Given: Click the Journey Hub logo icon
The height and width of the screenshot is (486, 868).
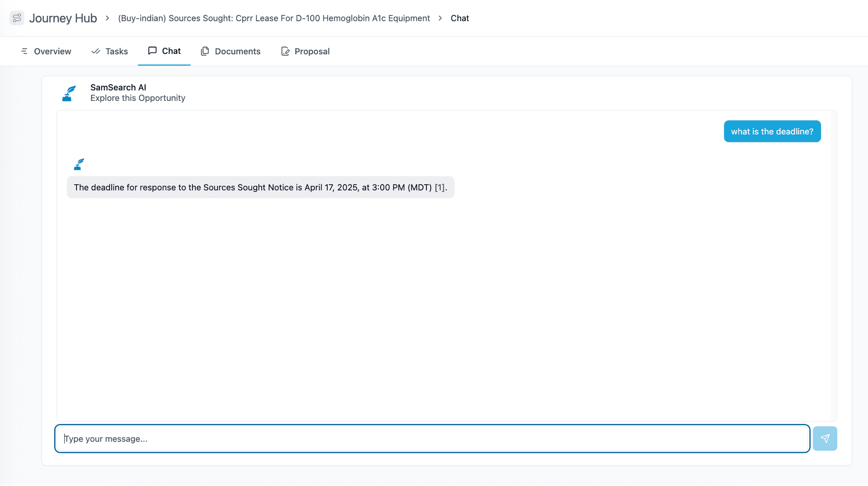Looking at the screenshot, I should pyautogui.click(x=17, y=18).
